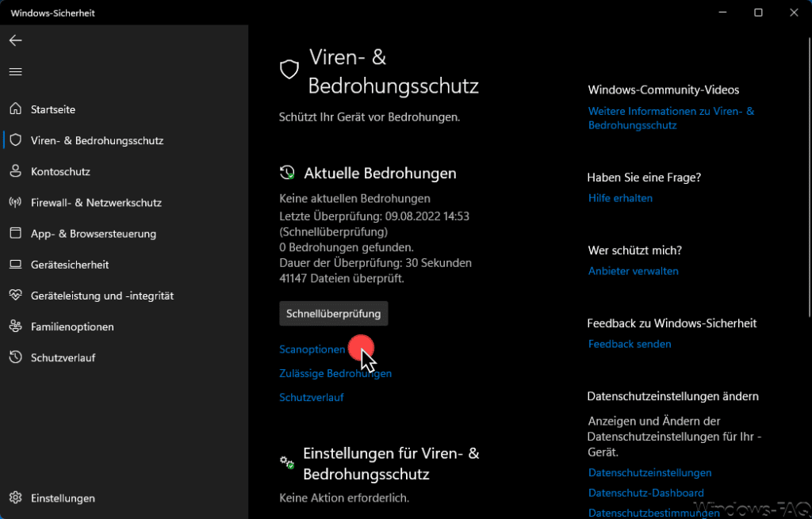Open the hamburger navigation menu

(x=16, y=71)
